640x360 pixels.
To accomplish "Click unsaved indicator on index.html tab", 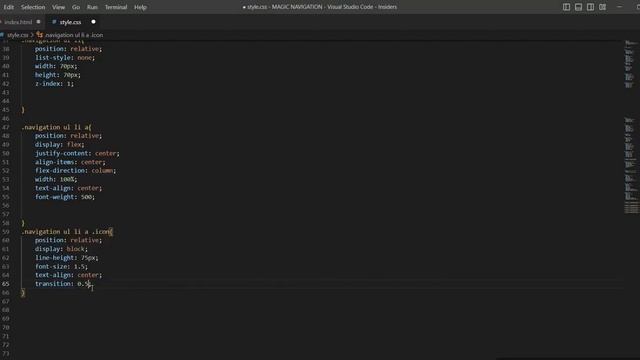I will [x=38, y=22].
